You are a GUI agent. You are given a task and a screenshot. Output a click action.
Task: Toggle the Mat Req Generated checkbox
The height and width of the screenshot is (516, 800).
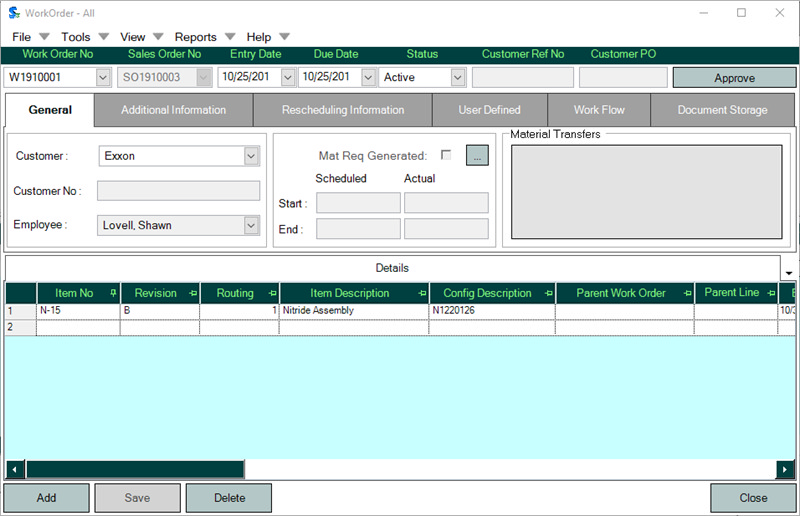point(446,155)
